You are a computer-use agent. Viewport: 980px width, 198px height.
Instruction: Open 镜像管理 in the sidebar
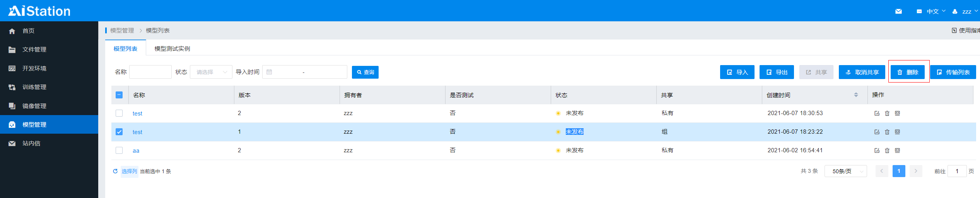coord(34,106)
